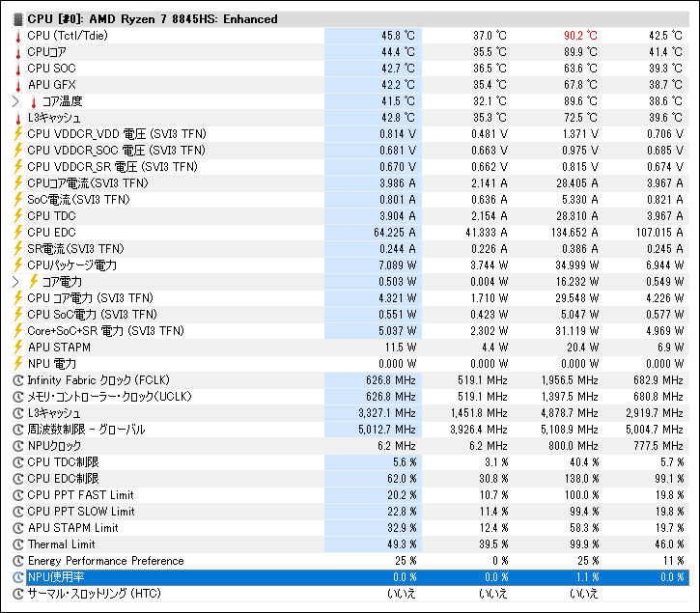The image size is (700, 613).
Task: Click lightning icon beside CPU VDDCR_SOC 電圧
Action: [x=18, y=151]
